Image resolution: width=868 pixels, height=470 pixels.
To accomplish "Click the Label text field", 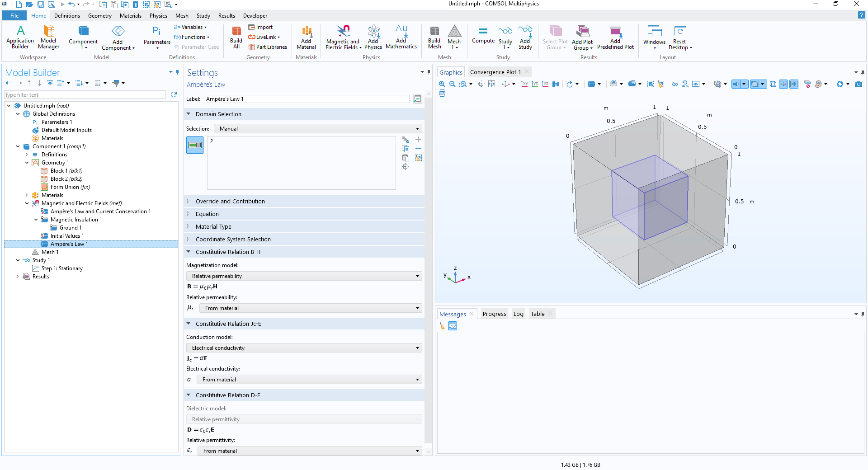I will (307, 99).
